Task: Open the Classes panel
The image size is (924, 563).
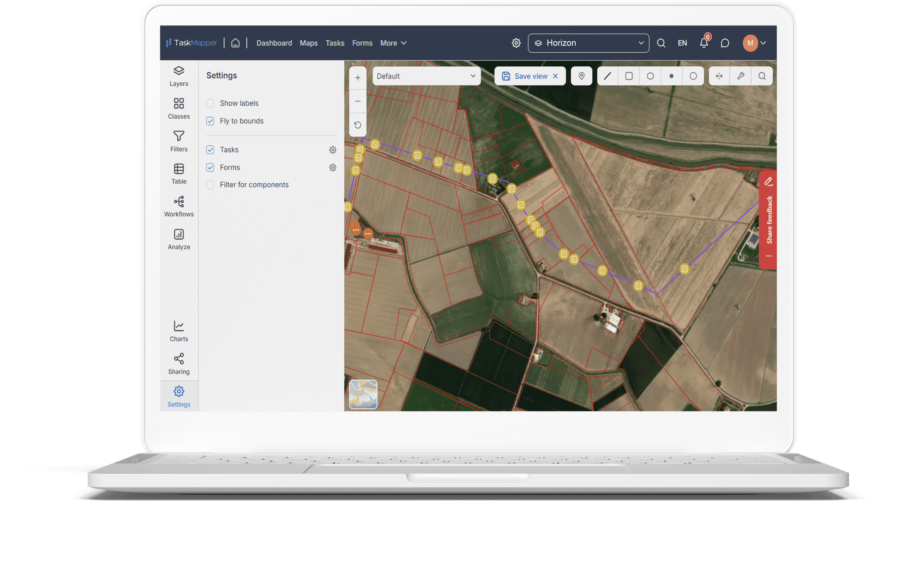Action: tap(179, 109)
